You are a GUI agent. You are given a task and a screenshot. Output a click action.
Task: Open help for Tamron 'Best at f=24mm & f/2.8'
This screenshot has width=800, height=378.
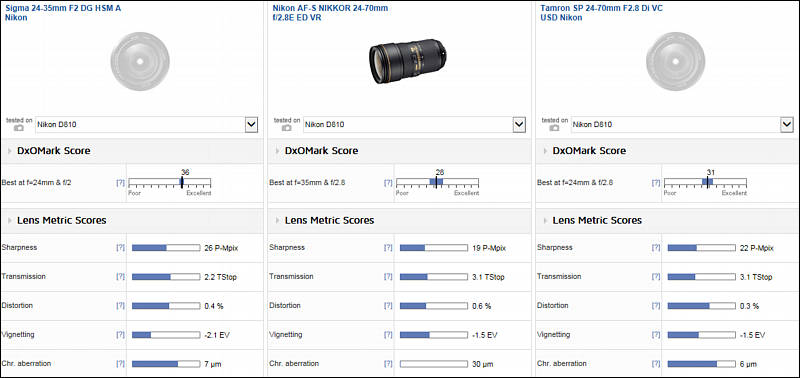[656, 182]
